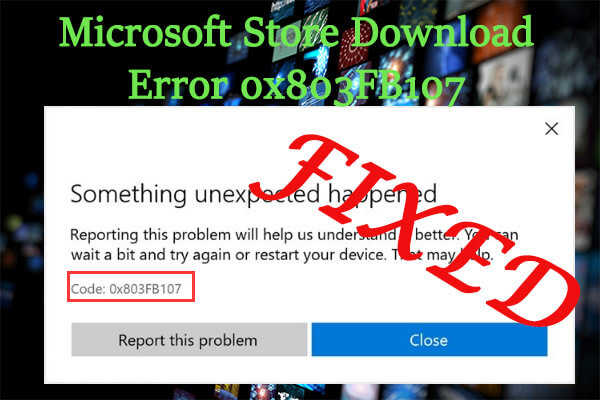
Task: Click the Reporting this problem description line
Action: tap(294, 235)
